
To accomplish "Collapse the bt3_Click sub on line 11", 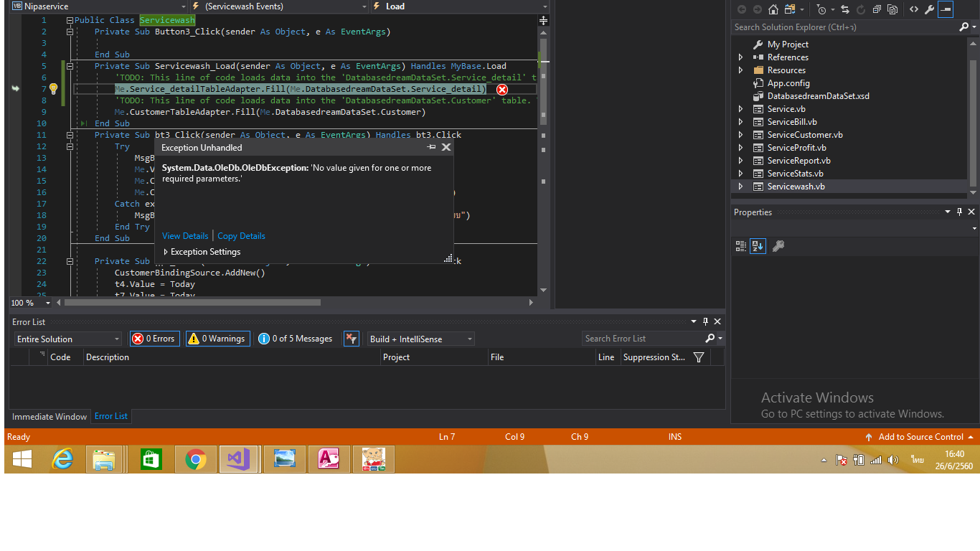I will [70, 135].
